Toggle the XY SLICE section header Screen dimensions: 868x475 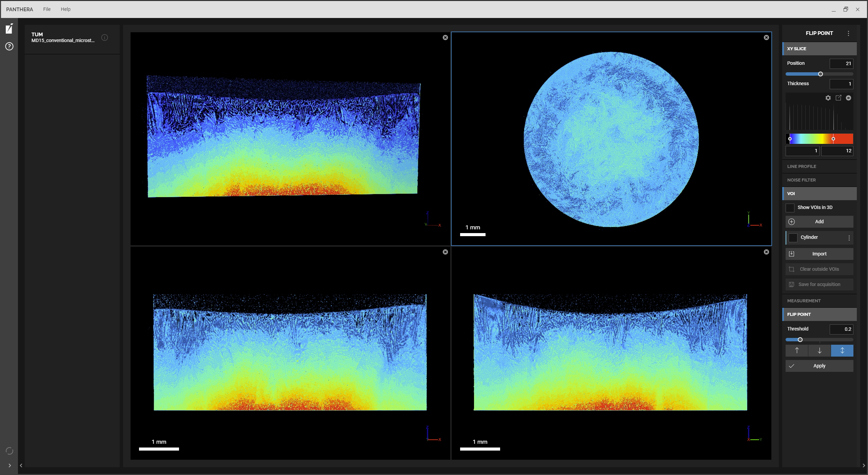click(x=819, y=49)
